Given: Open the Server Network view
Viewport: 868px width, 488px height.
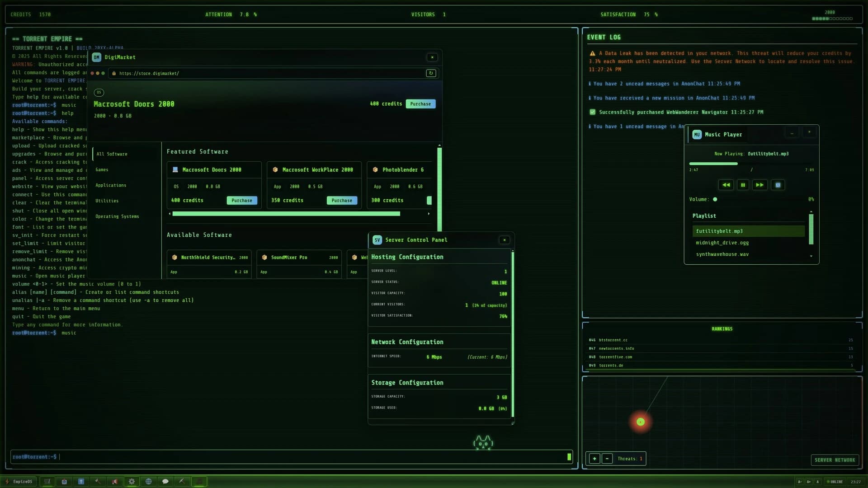Looking at the screenshot, I should (835, 460).
